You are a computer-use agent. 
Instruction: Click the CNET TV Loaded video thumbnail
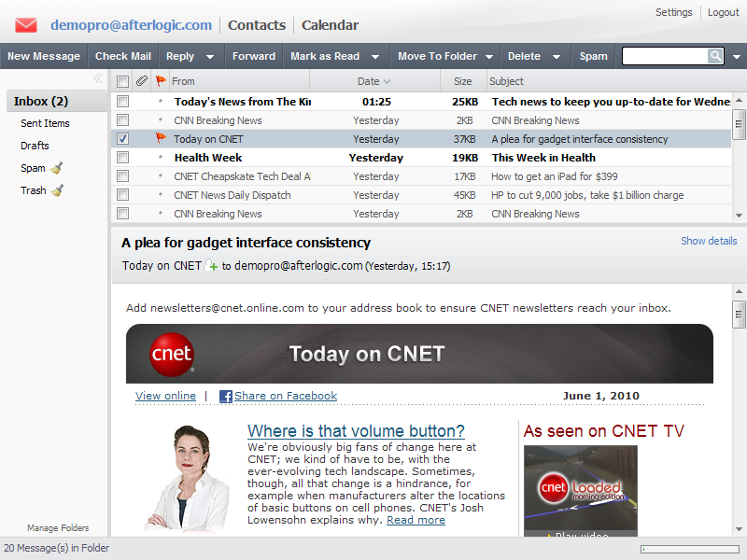point(580,491)
